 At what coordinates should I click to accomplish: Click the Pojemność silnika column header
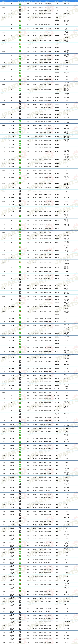coord(28,1)
